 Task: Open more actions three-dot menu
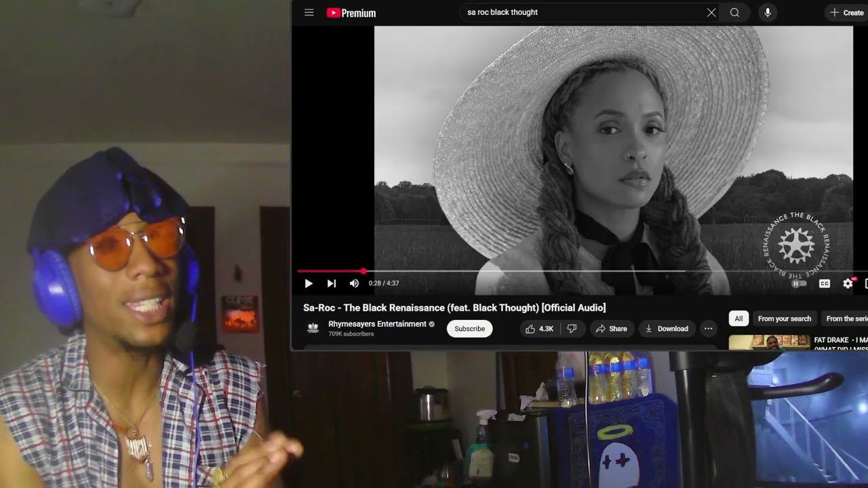(708, 329)
